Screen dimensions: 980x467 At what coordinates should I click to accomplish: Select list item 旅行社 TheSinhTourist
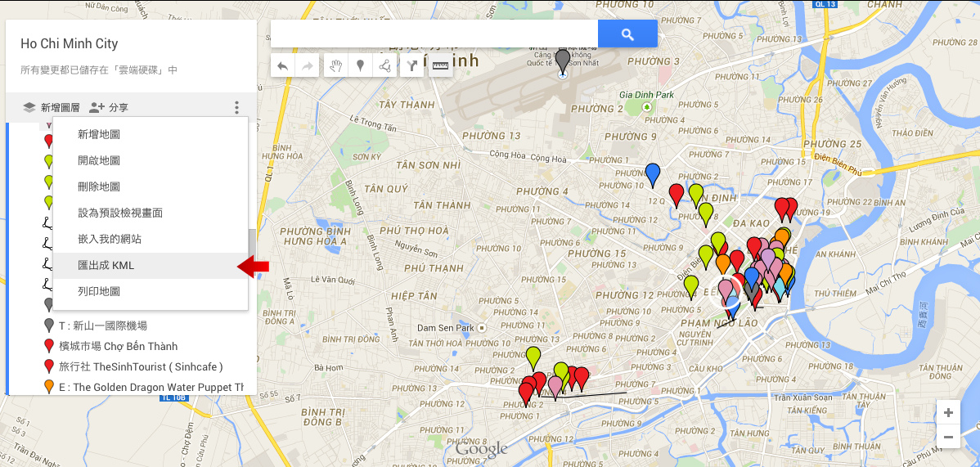pos(141,367)
